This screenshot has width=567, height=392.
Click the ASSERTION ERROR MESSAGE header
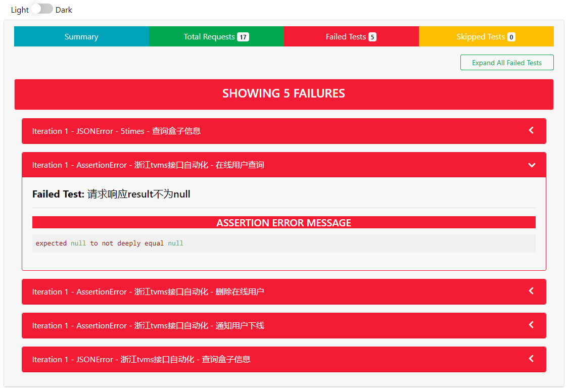click(284, 222)
